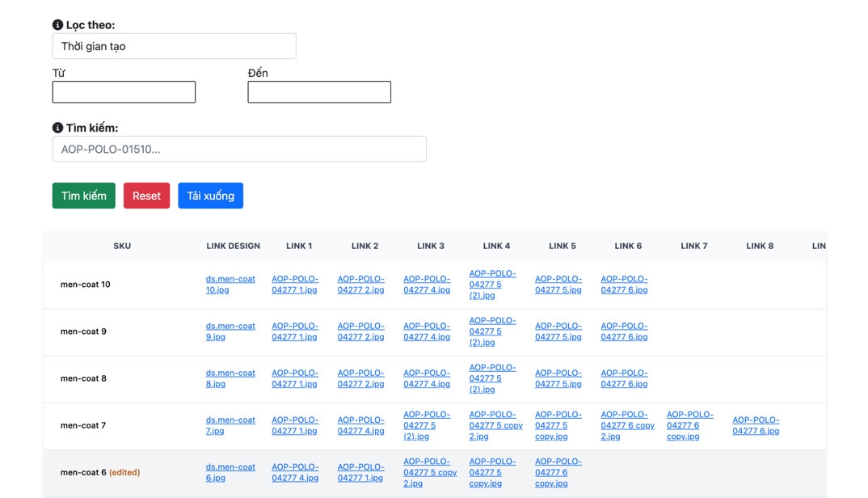Select the men-coat 7 SKU cell
This screenshot has height=498, width=868.
[x=83, y=425]
